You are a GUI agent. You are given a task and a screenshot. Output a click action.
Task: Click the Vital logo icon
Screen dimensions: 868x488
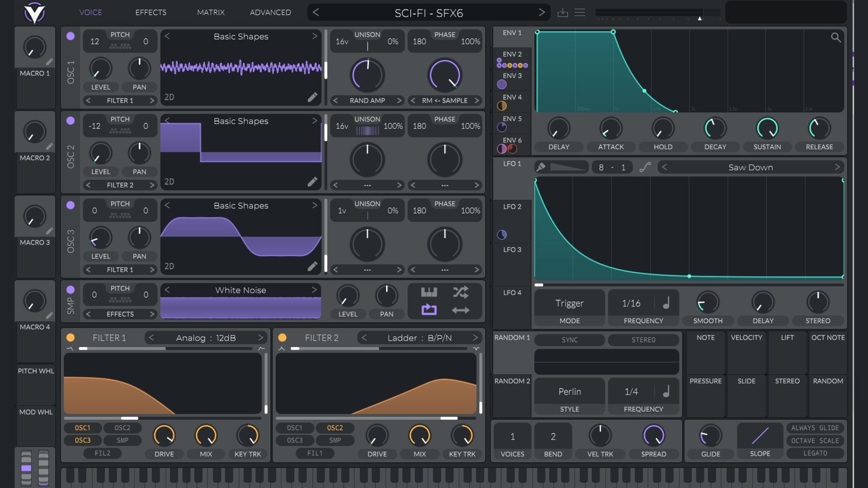[x=34, y=13]
